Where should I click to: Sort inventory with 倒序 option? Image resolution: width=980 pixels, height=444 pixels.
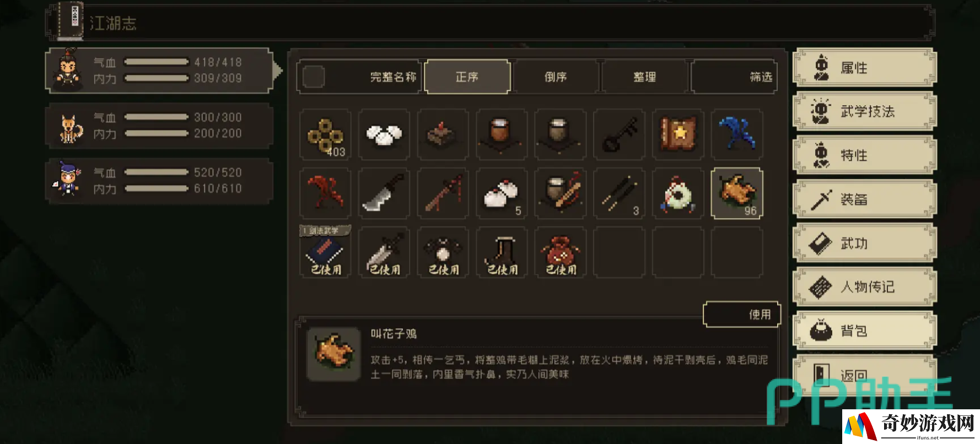(x=556, y=77)
